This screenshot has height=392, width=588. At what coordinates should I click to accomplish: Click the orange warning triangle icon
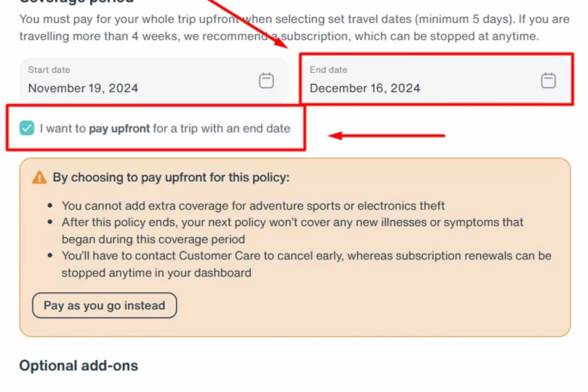(x=39, y=177)
